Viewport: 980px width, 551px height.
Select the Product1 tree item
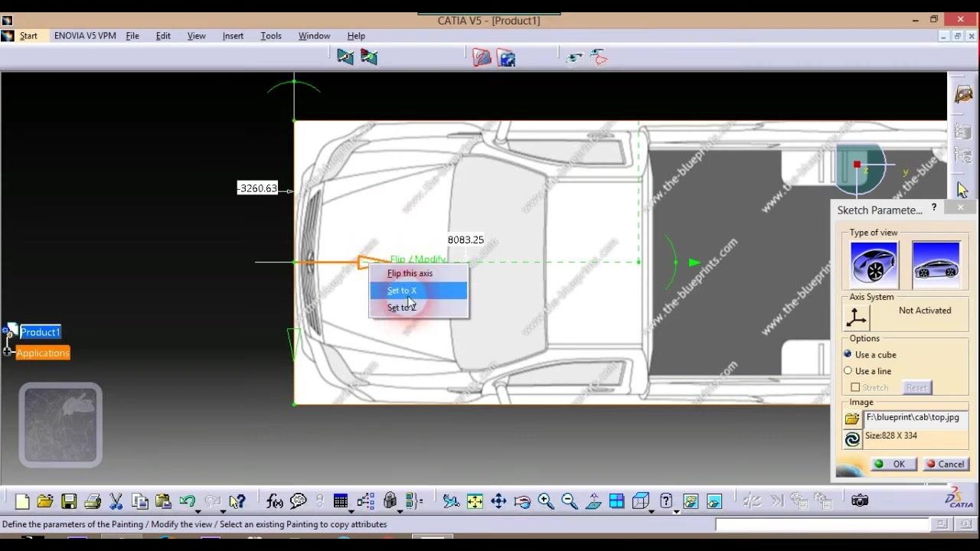pos(40,332)
